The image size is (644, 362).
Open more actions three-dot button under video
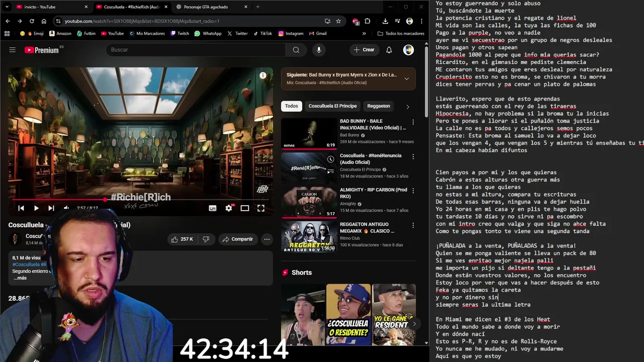point(267,239)
